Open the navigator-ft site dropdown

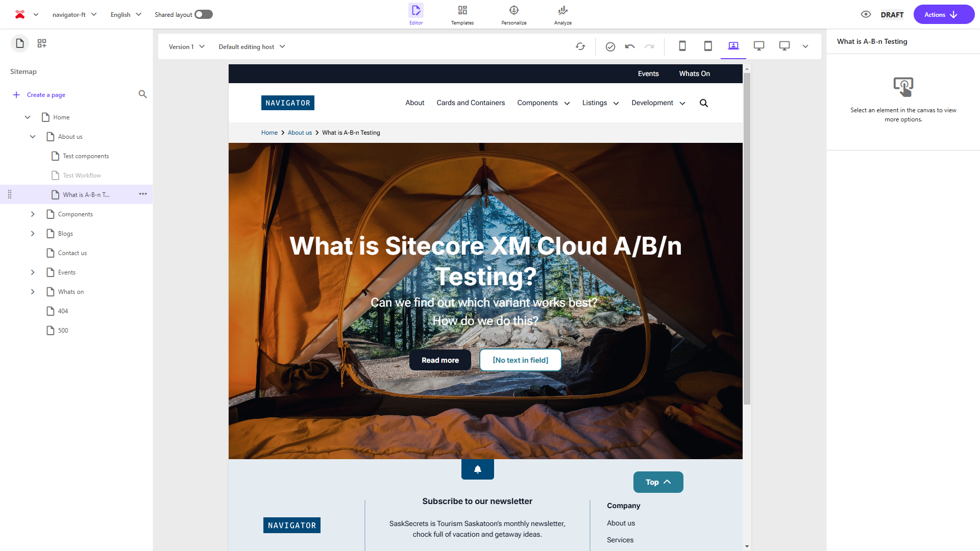[x=75, y=14]
